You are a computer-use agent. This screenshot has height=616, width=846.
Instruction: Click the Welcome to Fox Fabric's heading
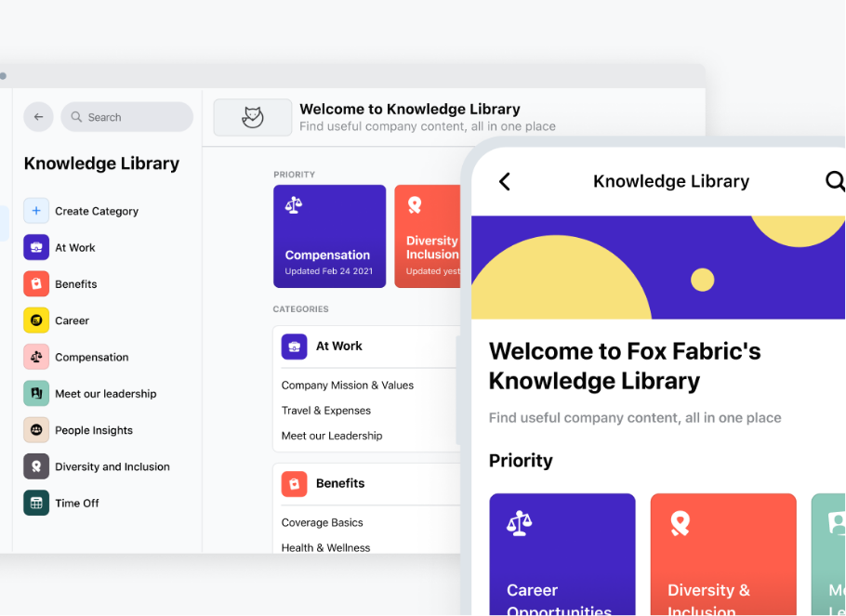point(625,366)
